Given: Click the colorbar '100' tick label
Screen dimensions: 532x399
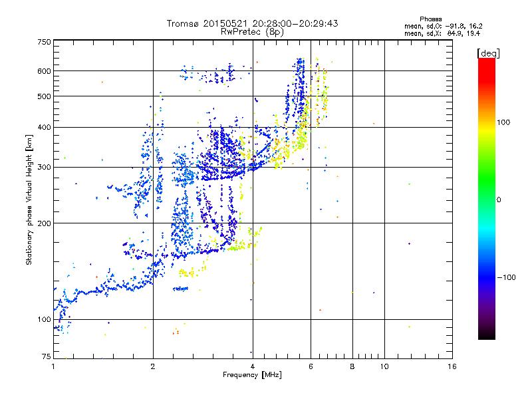Looking at the screenshot, I should click(x=503, y=122).
